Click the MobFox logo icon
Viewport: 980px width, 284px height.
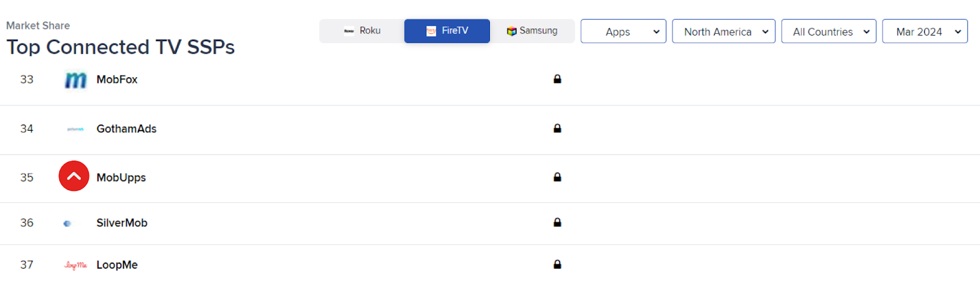click(x=75, y=80)
